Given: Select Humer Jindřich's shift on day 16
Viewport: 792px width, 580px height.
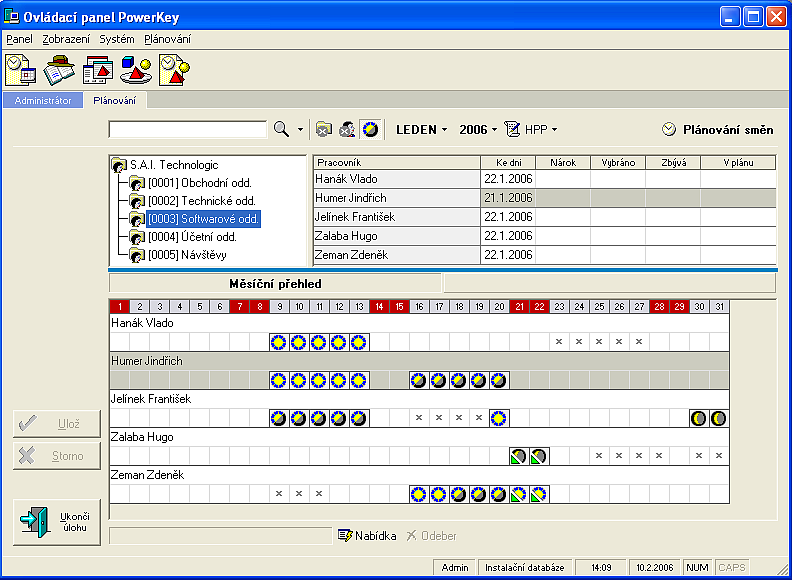Looking at the screenshot, I should pos(419,380).
